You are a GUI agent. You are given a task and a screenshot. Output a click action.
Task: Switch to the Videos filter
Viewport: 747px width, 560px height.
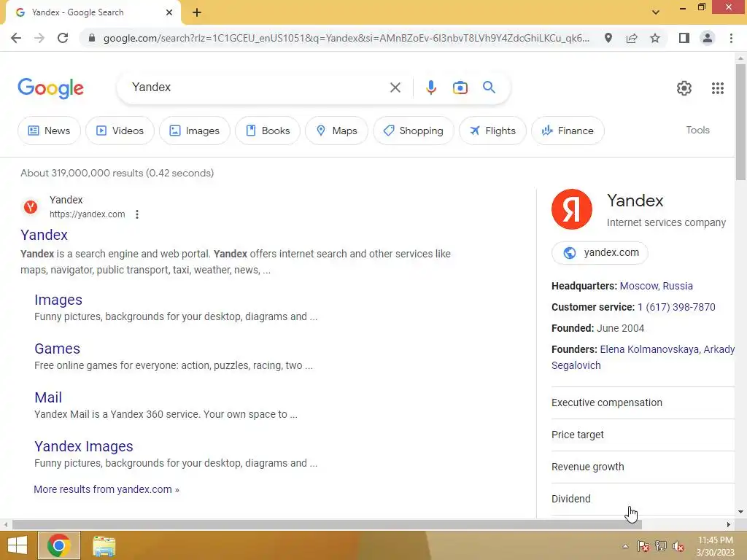pyautogui.click(x=120, y=131)
